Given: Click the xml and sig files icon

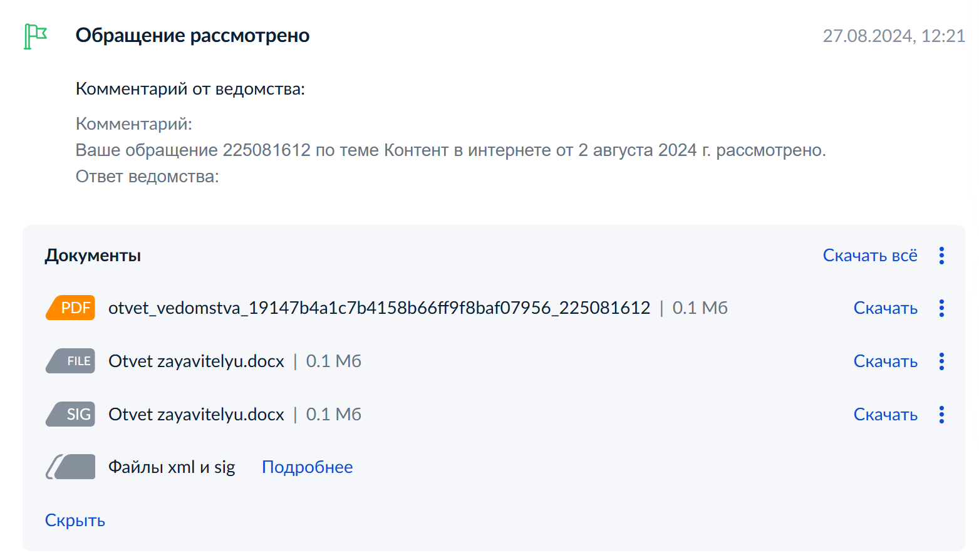Looking at the screenshot, I should click(x=71, y=467).
